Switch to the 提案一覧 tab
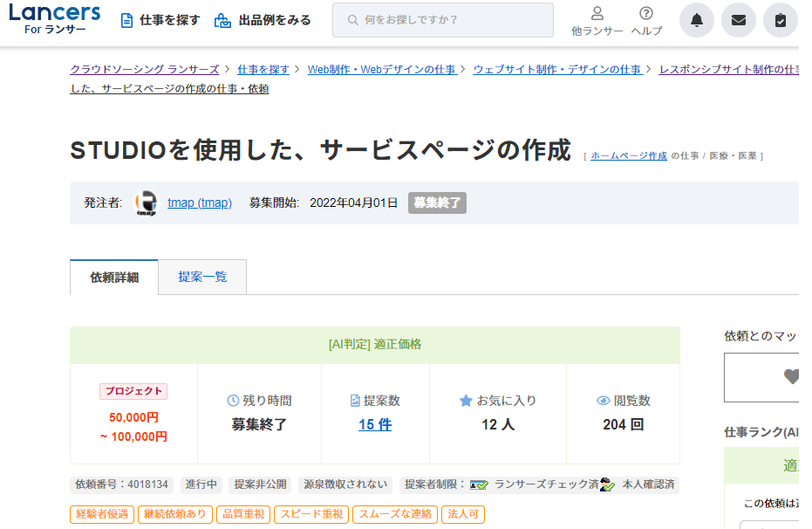The image size is (812, 529). pos(202,277)
